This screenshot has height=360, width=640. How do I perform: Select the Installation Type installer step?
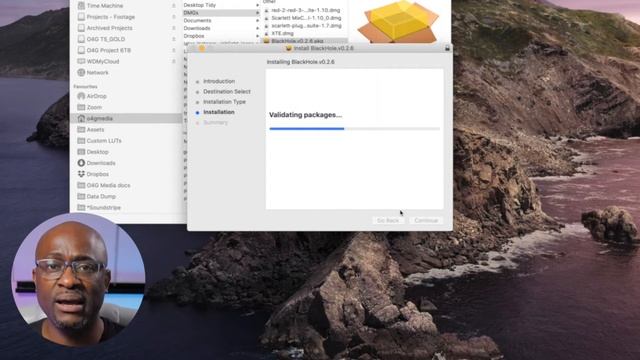point(224,102)
